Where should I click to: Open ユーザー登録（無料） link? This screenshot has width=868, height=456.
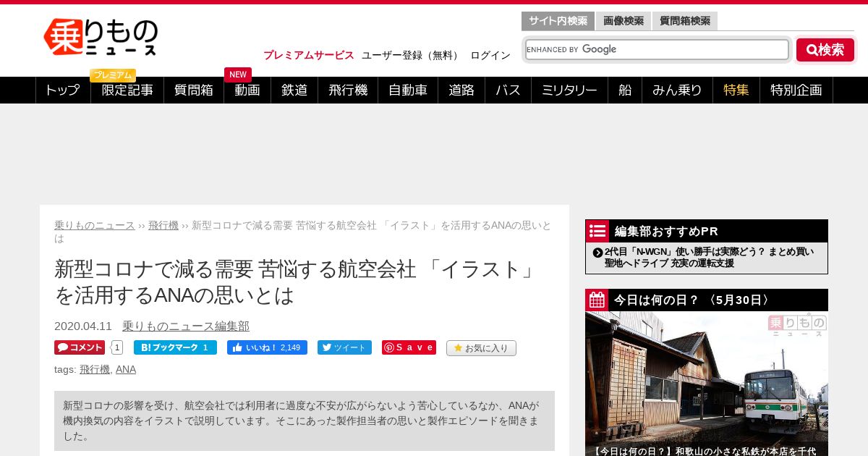pyautogui.click(x=412, y=55)
